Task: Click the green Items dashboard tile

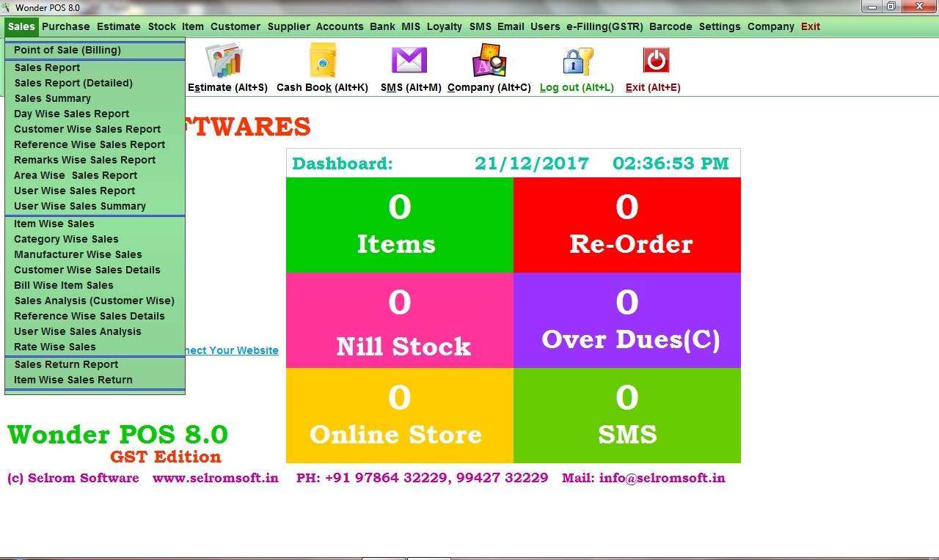Action: (x=400, y=225)
